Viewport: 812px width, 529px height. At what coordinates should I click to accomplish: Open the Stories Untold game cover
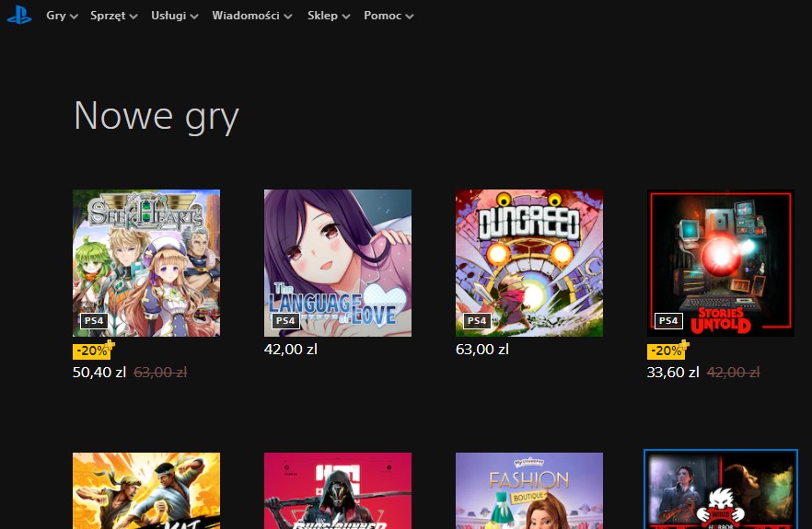click(x=720, y=263)
